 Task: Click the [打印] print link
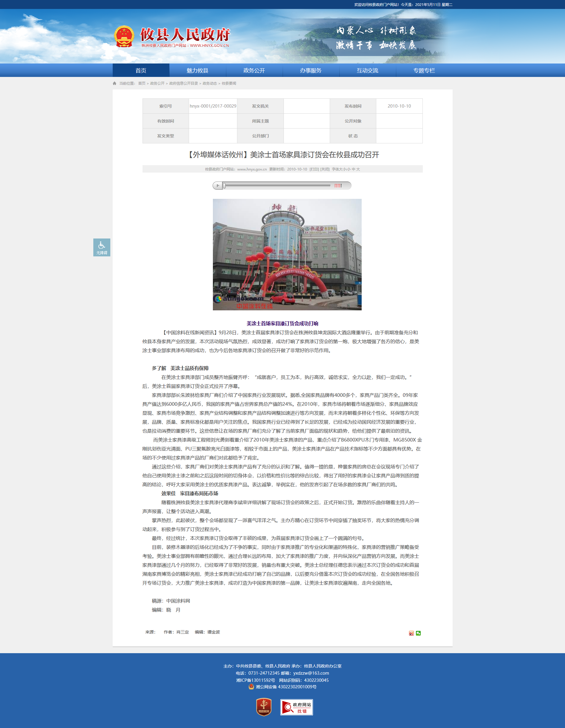click(314, 169)
